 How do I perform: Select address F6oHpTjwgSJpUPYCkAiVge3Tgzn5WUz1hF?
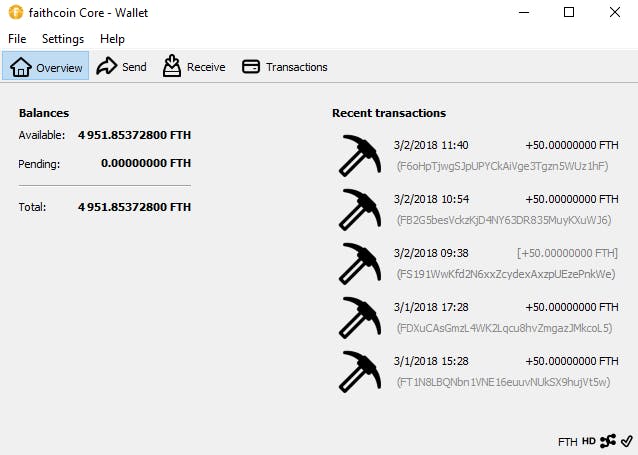[503, 166]
